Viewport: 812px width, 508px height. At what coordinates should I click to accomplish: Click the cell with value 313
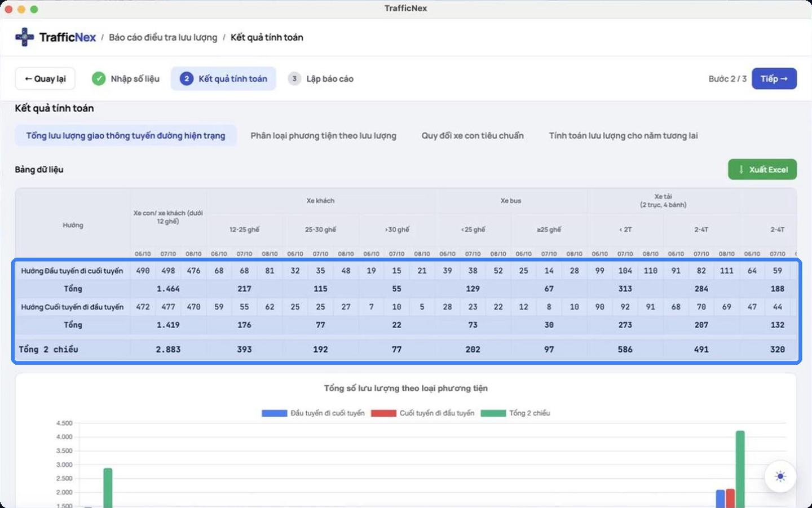point(625,289)
